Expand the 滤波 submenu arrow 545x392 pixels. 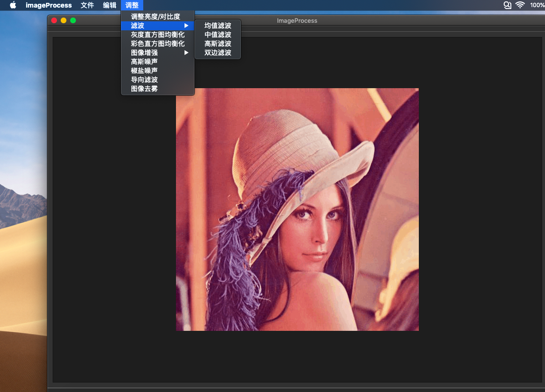186,26
